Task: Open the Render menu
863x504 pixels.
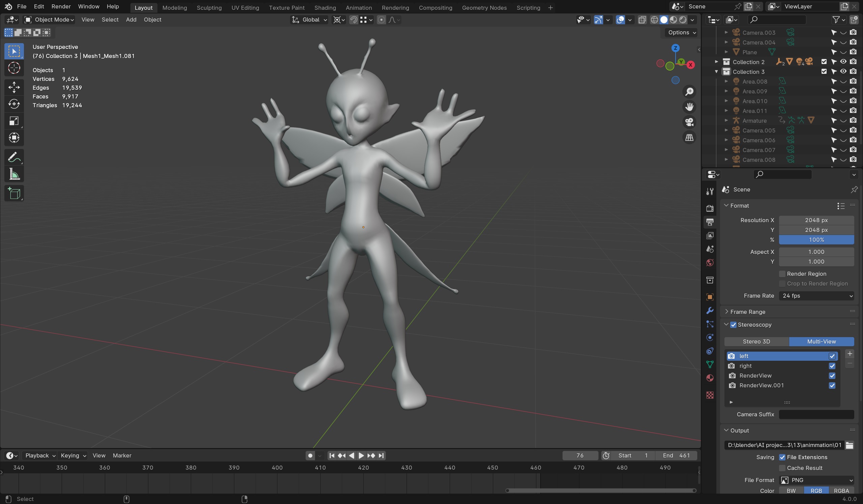Action: point(61,6)
